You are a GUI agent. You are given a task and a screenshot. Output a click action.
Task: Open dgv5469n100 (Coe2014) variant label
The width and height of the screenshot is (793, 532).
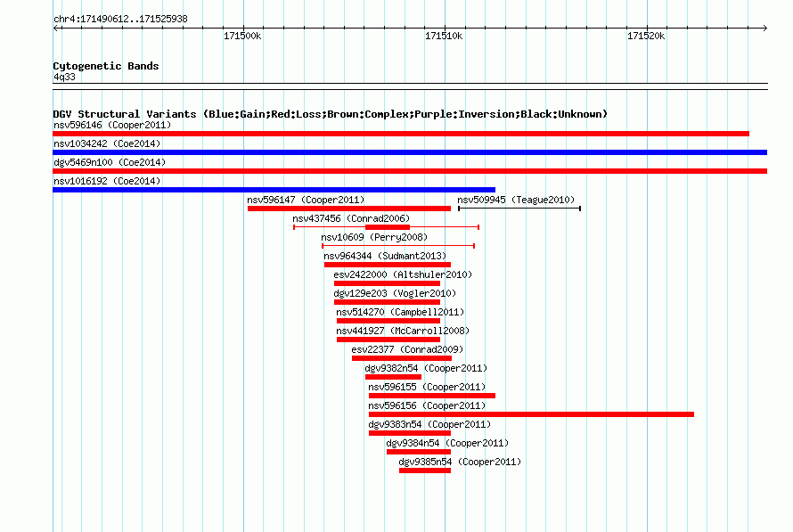[110, 162]
